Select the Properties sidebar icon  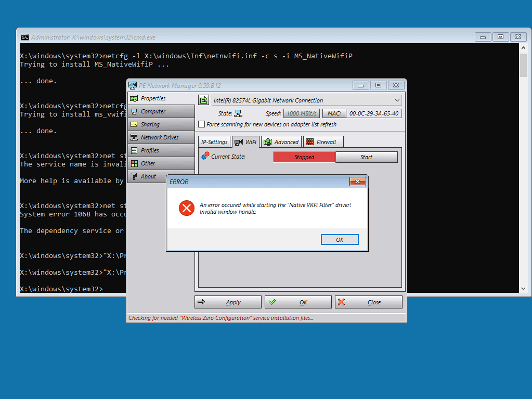[134, 98]
